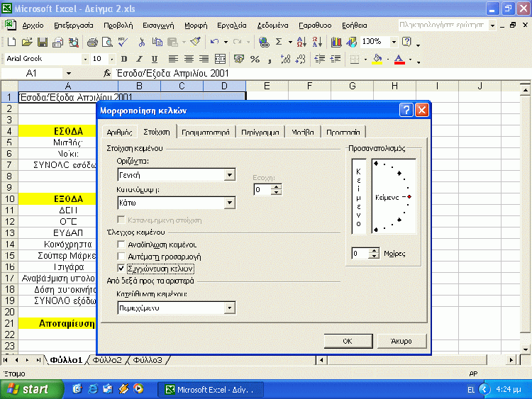
Task: Toggle Bold formatting button
Action: (124, 59)
